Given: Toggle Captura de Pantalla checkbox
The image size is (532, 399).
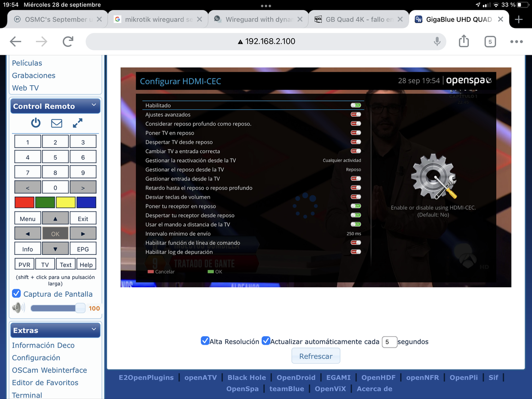Looking at the screenshot, I should [16, 293].
